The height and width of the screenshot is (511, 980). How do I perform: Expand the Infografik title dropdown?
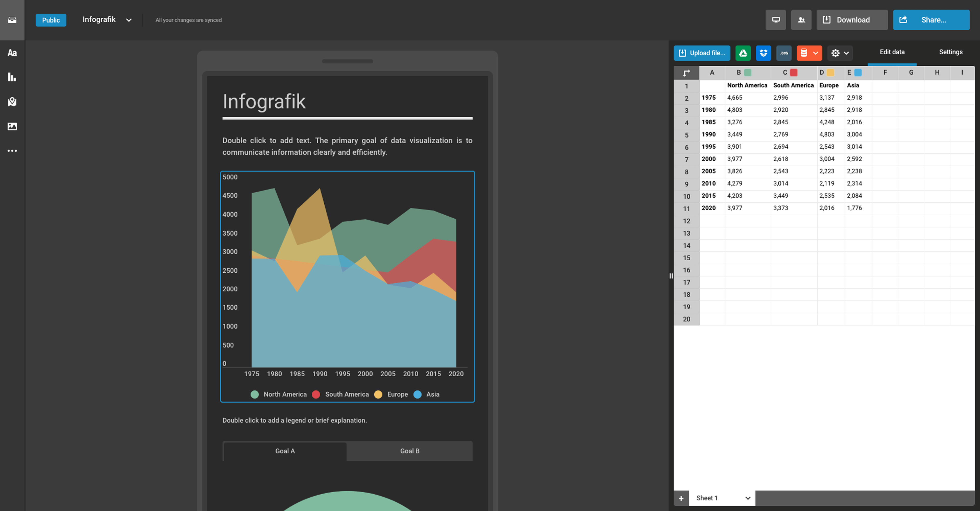pos(128,20)
